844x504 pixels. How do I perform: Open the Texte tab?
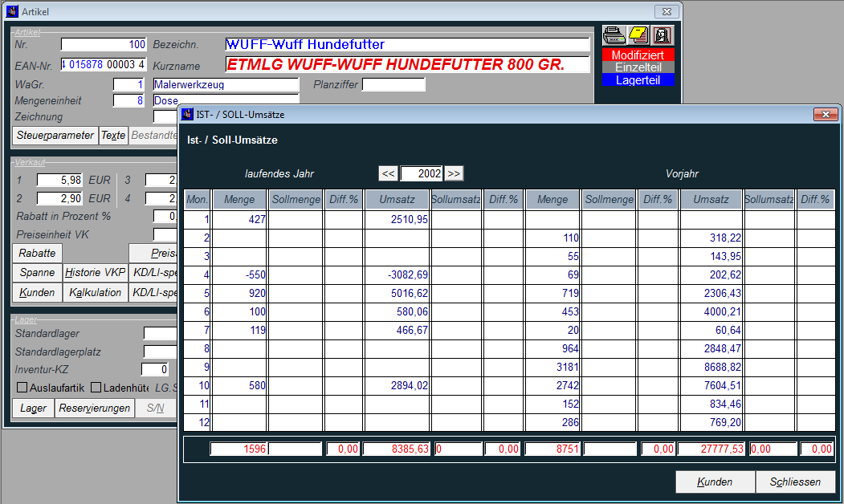pyautogui.click(x=113, y=136)
